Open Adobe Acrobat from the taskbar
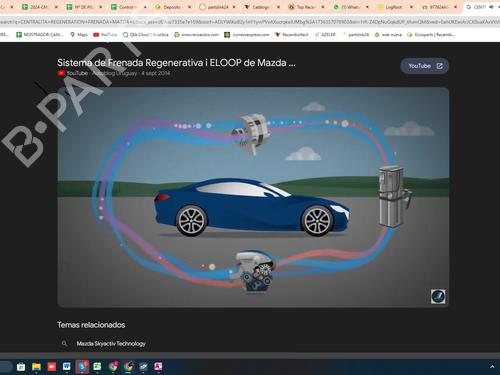500x375 pixels. click(158, 366)
